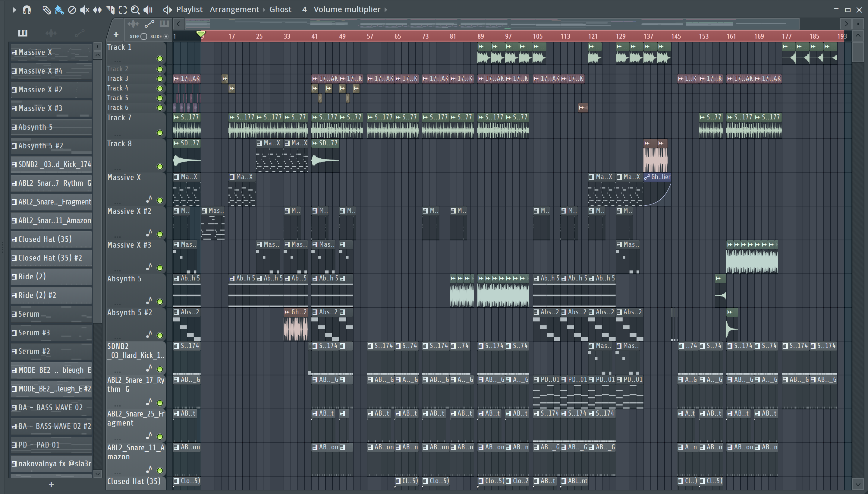Toggle mute light on Track 7
Viewport: 868px width, 494px height.
[160, 133]
